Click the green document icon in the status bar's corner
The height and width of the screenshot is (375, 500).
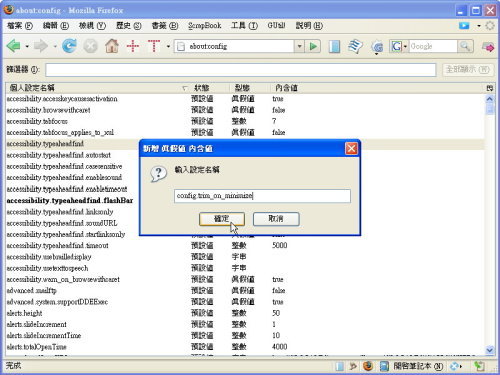(x=479, y=366)
